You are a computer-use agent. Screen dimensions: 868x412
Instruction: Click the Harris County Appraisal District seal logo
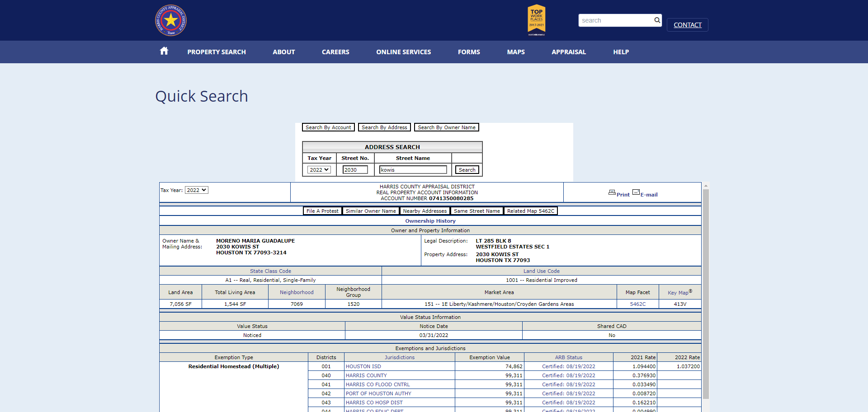click(x=171, y=20)
